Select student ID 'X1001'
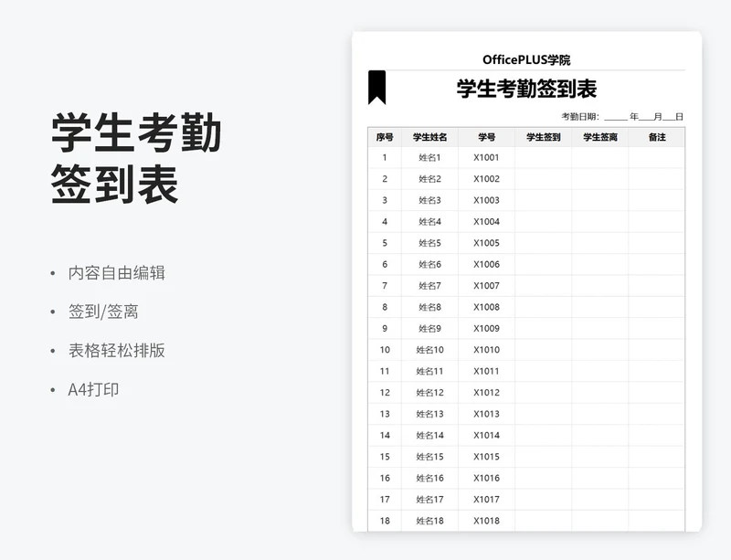This screenshot has width=731, height=560. pos(486,158)
